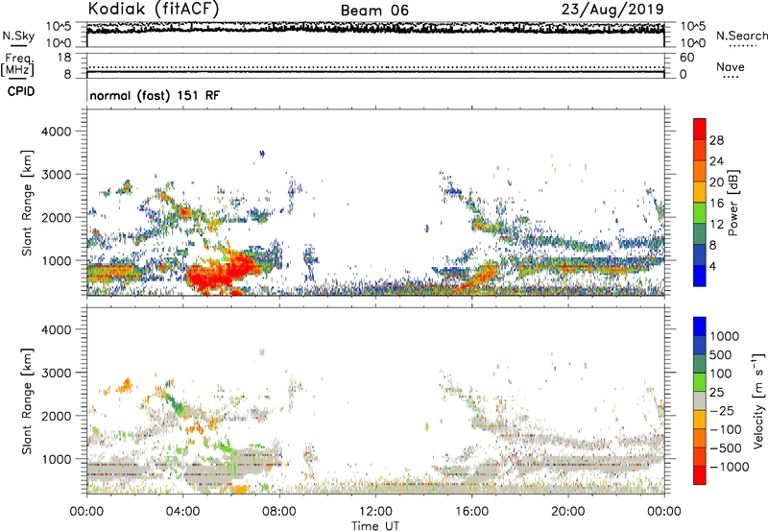Click the '12:00' time tick label
Screen dimensions: 768x532
(375, 512)
